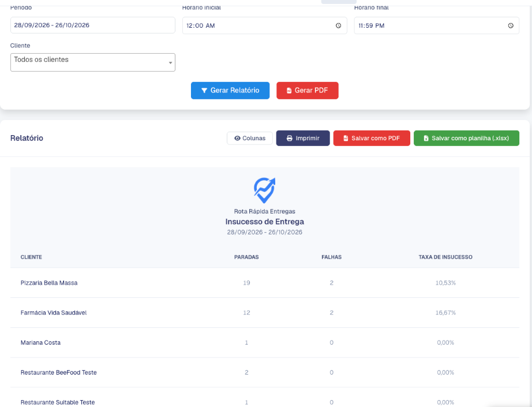Click the Período date range field
This screenshot has height=407, width=532.
(x=93, y=25)
